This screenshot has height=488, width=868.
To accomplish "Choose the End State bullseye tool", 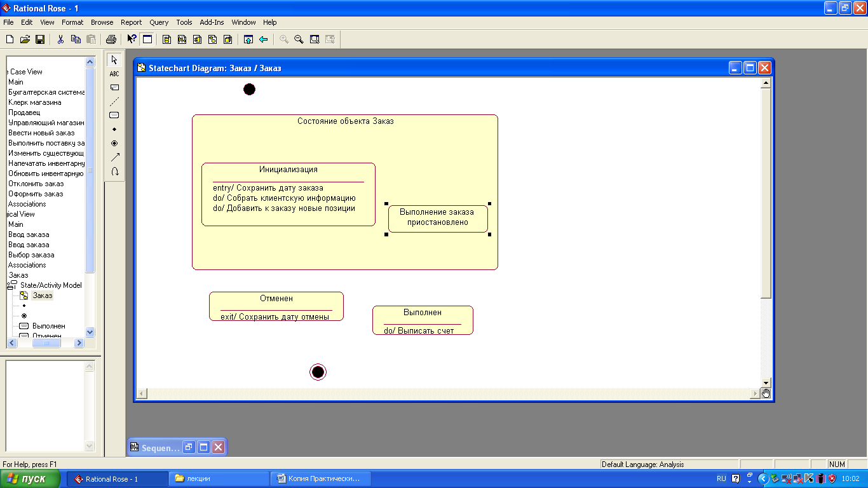I will point(114,144).
